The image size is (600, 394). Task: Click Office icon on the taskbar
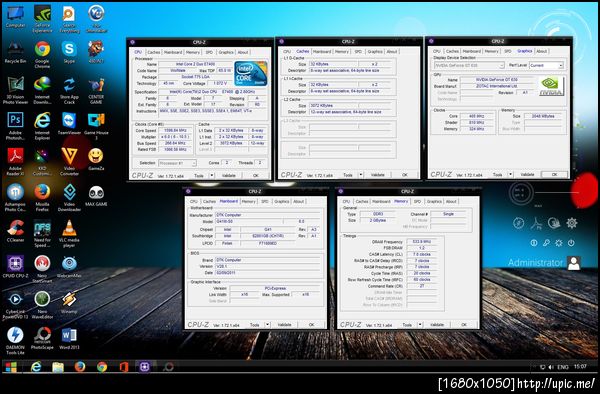124,367
